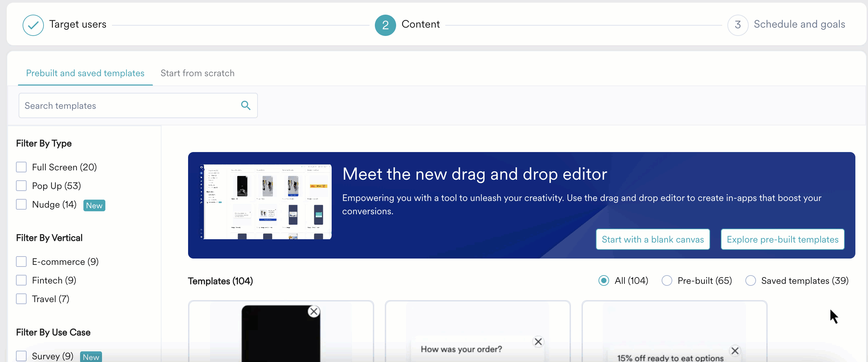Viewport: 868px width, 362px height.
Task: Filter by E-commerce vertical
Action: (x=21, y=262)
